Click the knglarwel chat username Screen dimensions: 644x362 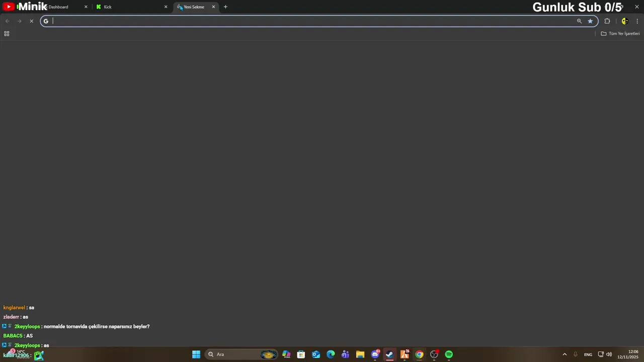14,308
